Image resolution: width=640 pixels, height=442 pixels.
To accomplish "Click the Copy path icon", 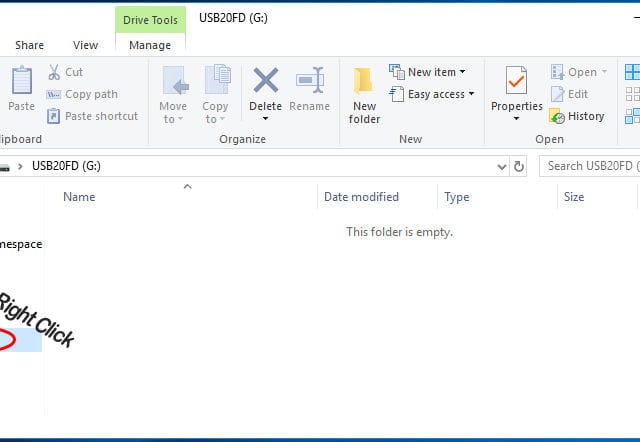I will pyautogui.click(x=53, y=95).
